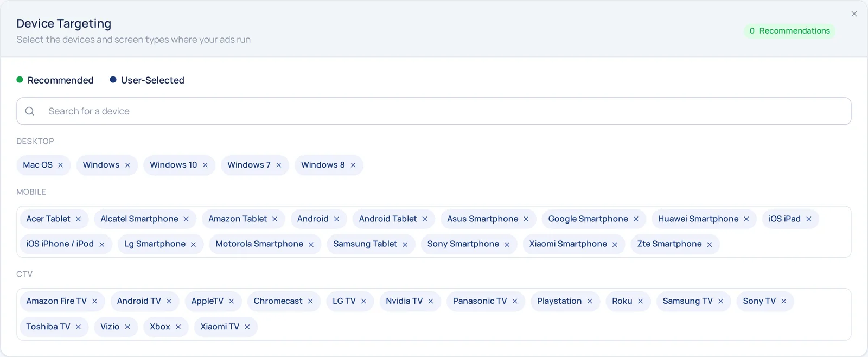Remove Motorola Smartphone via x icon
Screen dimensions: 868x357
[311, 244]
